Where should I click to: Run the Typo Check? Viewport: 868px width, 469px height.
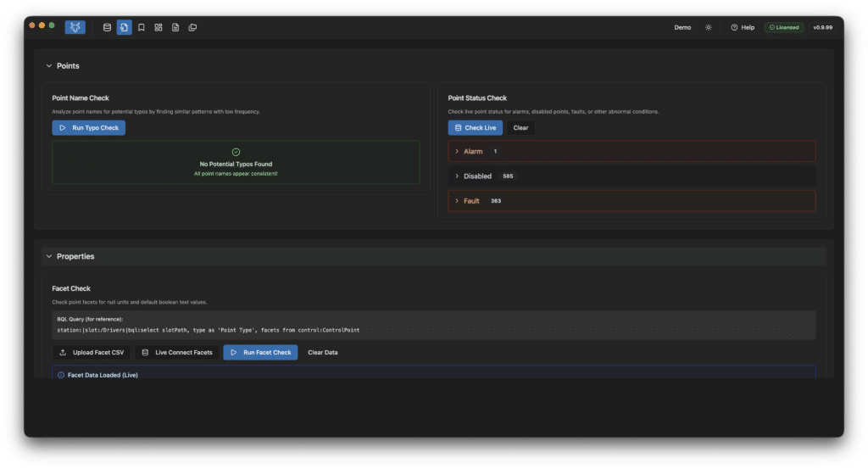pyautogui.click(x=88, y=128)
